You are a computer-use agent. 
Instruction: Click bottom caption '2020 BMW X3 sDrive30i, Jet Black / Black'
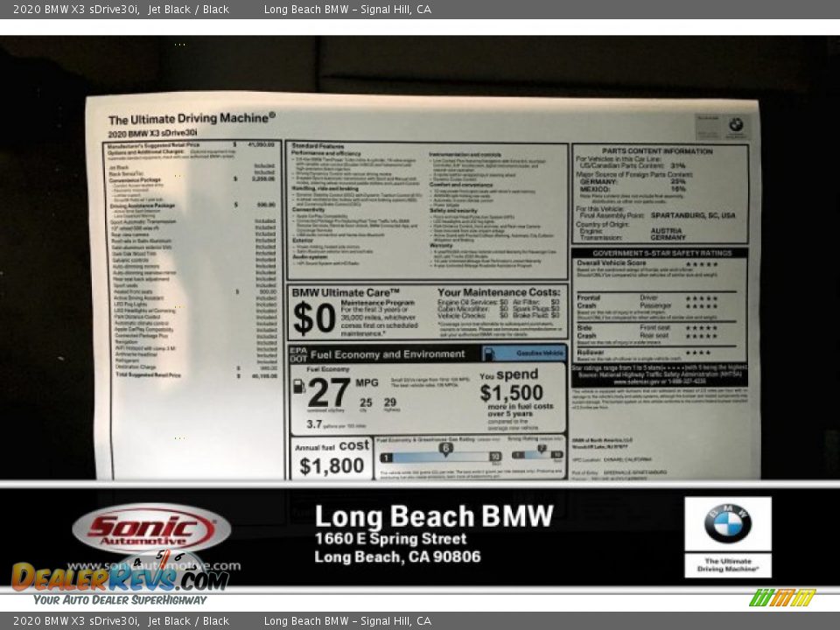coord(121,621)
